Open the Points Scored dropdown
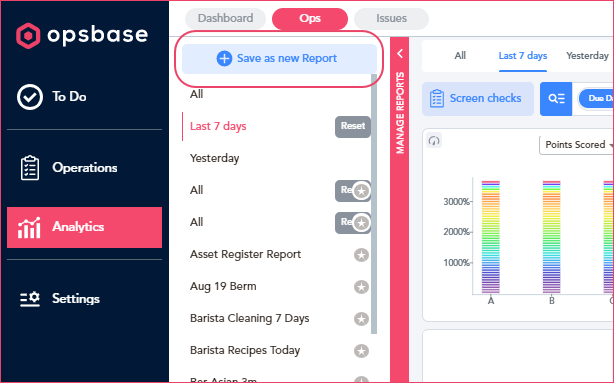This screenshot has width=614, height=383. pos(576,145)
